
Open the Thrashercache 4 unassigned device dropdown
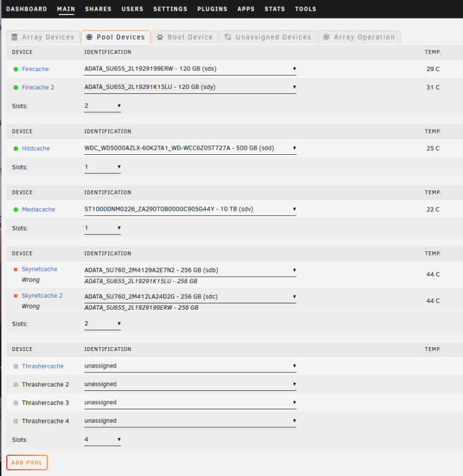point(190,421)
